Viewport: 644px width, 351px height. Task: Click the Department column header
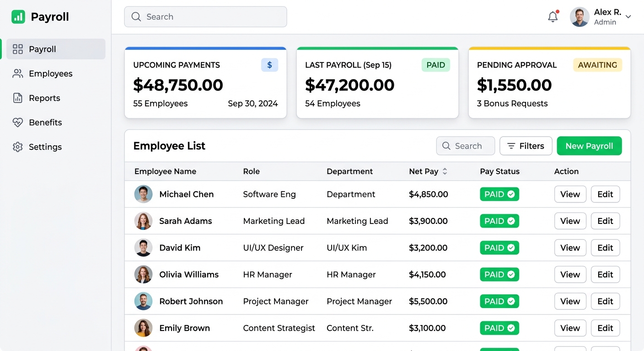(349, 171)
